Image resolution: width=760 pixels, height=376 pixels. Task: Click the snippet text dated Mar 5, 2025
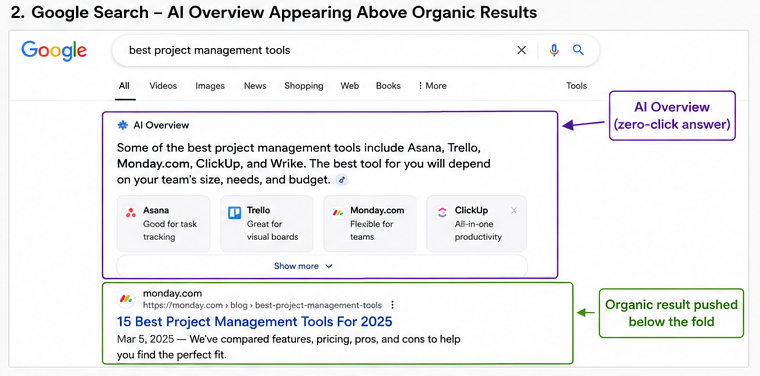coord(288,347)
